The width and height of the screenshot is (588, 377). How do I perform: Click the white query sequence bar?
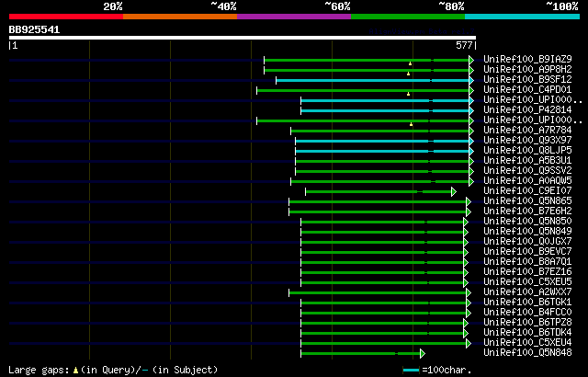pos(243,38)
